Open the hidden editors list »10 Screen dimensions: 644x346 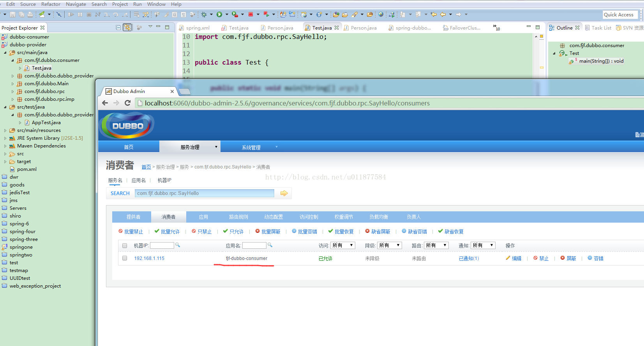point(496,27)
